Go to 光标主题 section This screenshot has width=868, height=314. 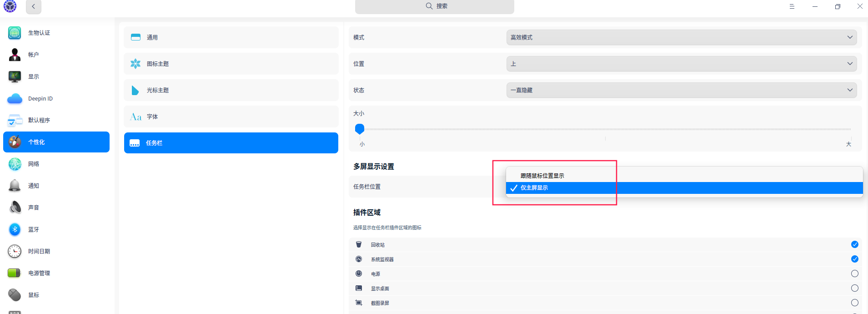coord(231,90)
